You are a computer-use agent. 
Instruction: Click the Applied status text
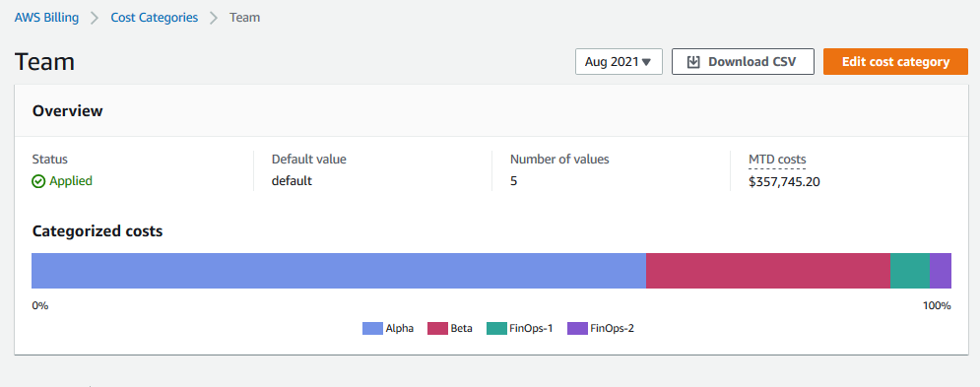point(71,181)
